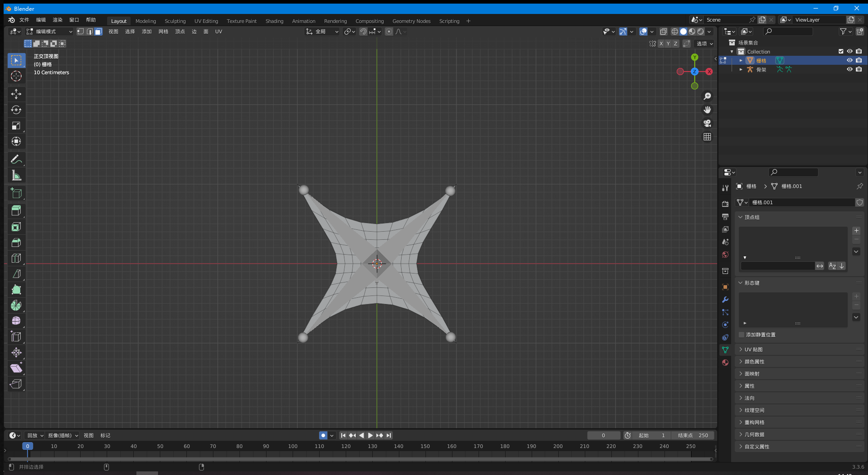The height and width of the screenshot is (475, 868).
Task: Enable edge select mode
Action: [x=90, y=31]
